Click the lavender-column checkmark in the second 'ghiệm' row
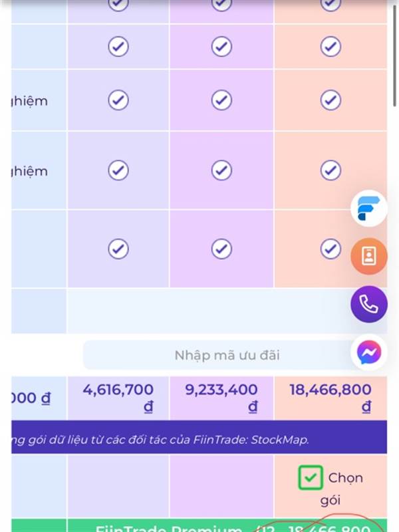The image size is (399, 532). 118,170
